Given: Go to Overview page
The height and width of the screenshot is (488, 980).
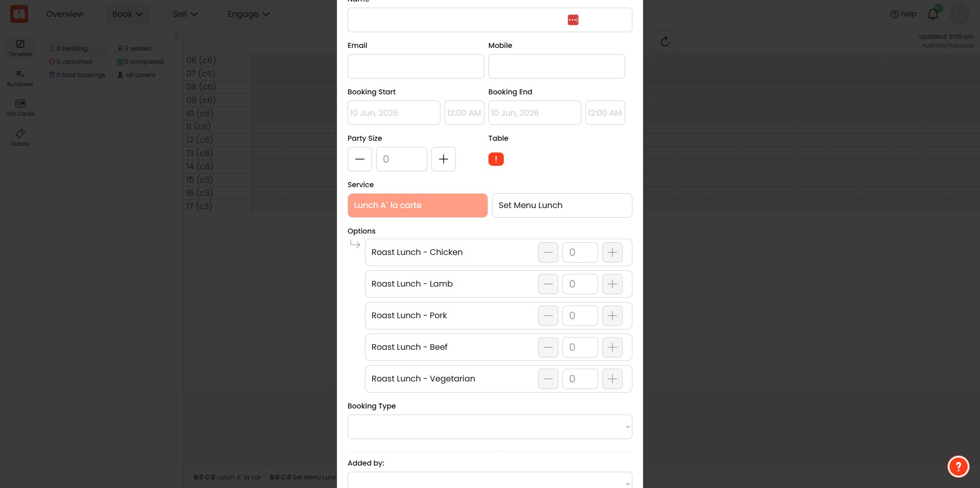Looking at the screenshot, I should 65,14.
